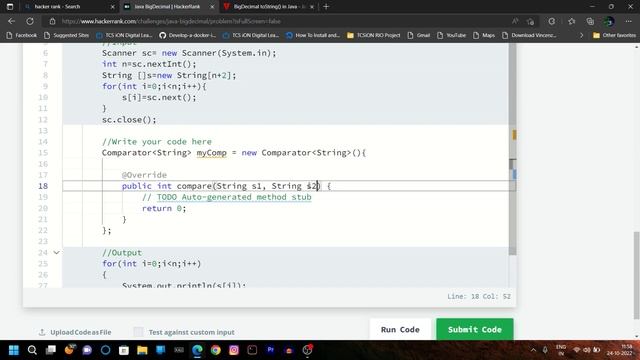Open the tab actions menu icon
640x360 pixels.
[x=10, y=7]
